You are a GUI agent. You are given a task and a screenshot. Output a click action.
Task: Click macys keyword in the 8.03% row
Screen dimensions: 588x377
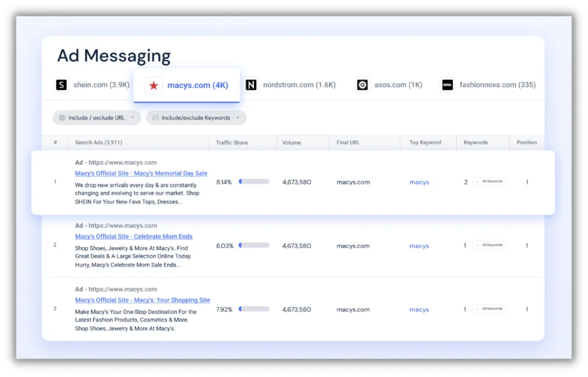tap(419, 246)
